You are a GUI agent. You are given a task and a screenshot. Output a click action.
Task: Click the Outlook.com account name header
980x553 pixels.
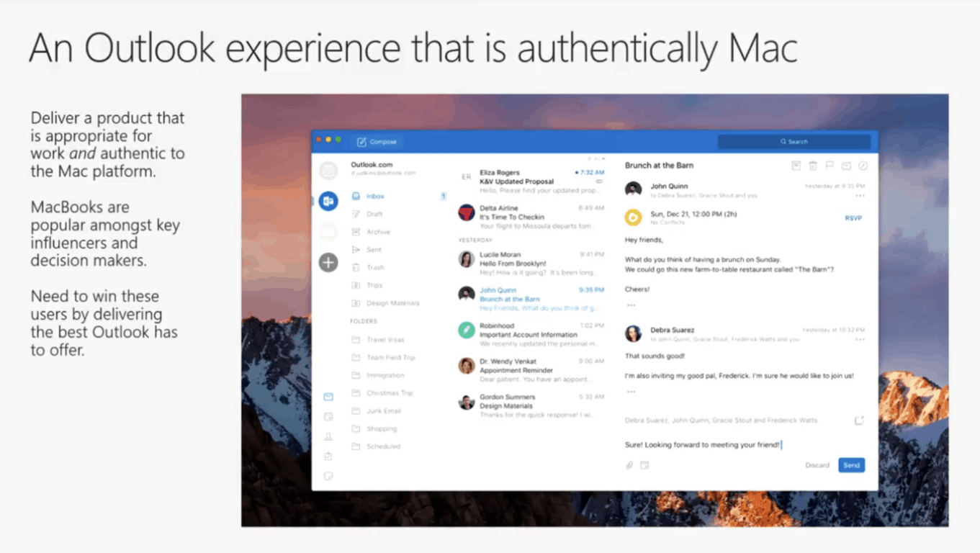coord(372,165)
